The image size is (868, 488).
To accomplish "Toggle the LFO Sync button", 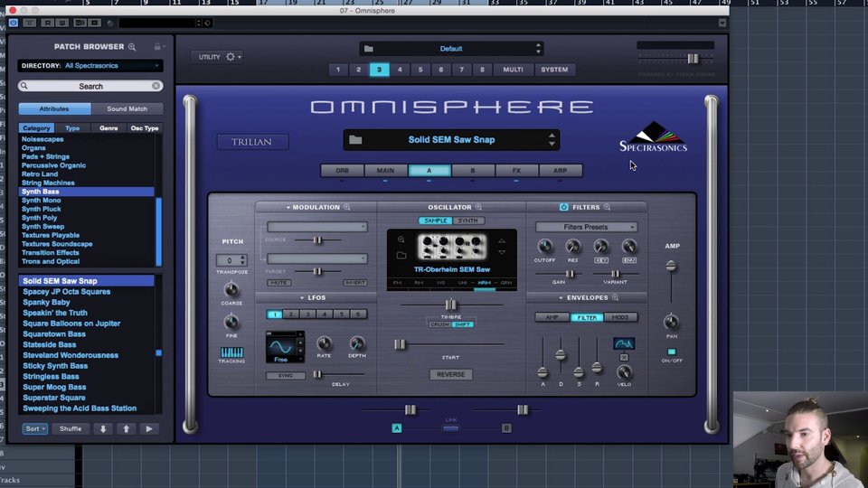I will click(286, 375).
